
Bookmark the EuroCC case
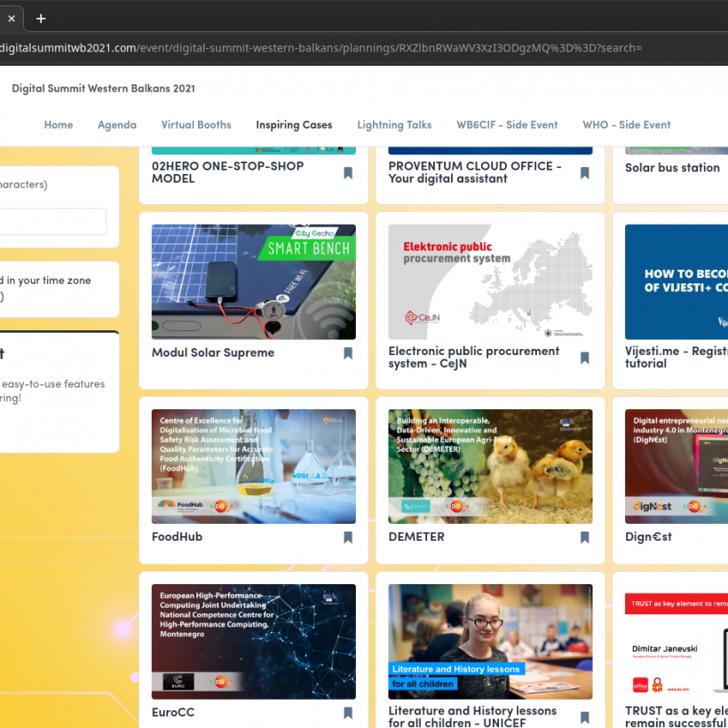point(348,713)
